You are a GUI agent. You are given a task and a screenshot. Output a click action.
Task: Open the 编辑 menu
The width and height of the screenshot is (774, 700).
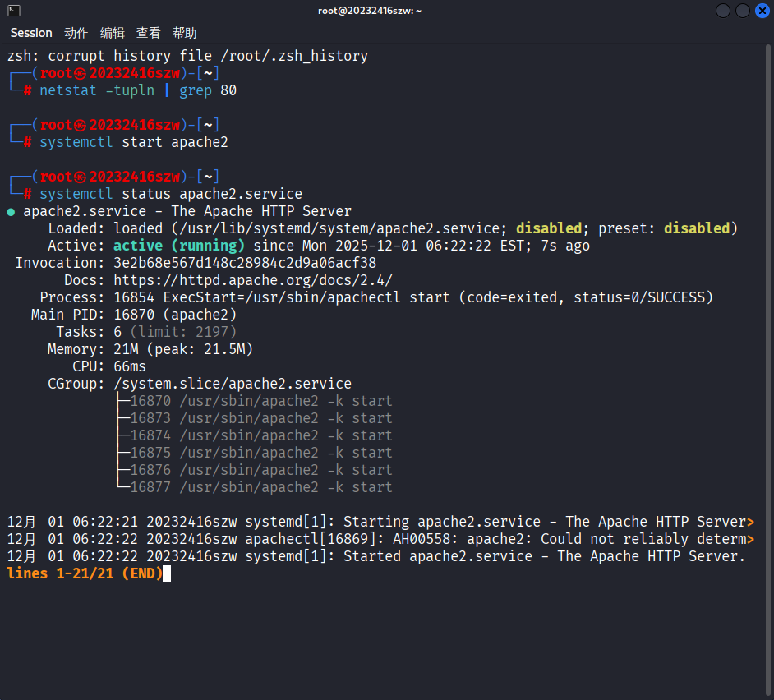coord(113,33)
